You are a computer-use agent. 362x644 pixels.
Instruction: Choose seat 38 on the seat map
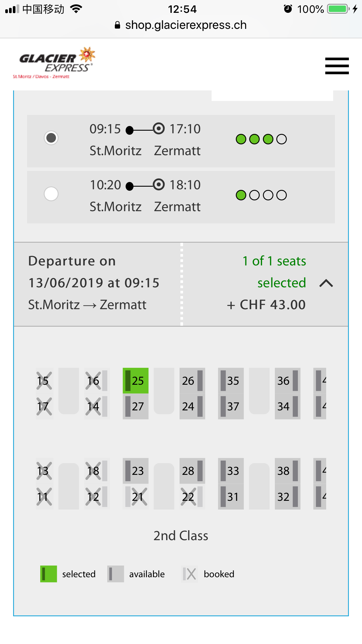[x=287, y=471]
